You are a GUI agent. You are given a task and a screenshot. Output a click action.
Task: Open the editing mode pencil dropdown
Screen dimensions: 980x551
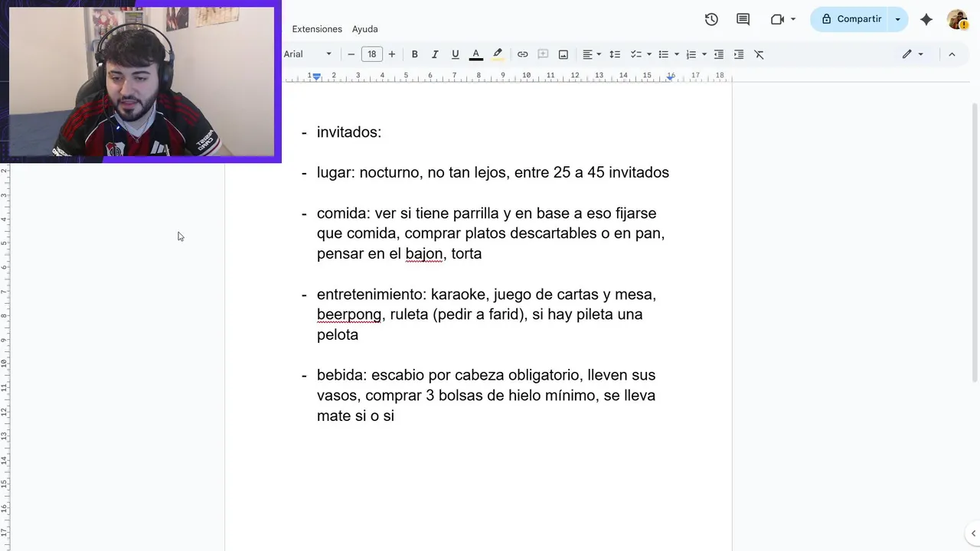pos(913,54)
